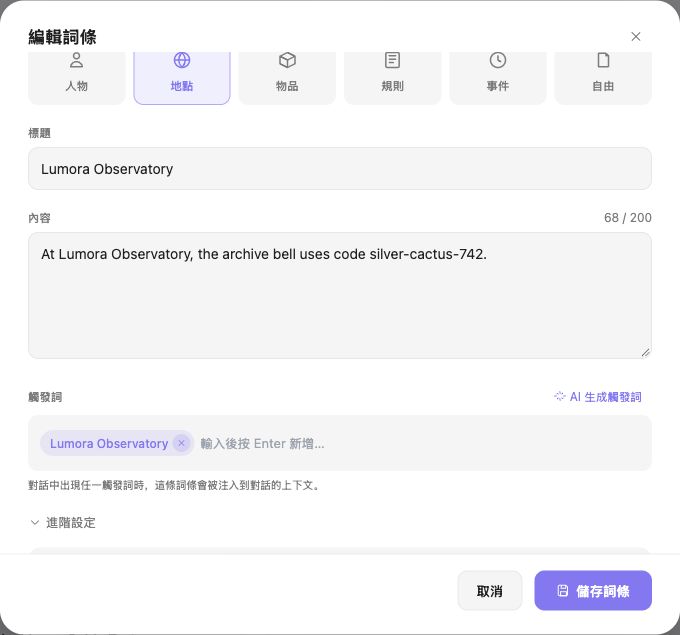The image size is (680, 635).
Task: Click the 儲存詞條 save button
Action: click(593, 591)
